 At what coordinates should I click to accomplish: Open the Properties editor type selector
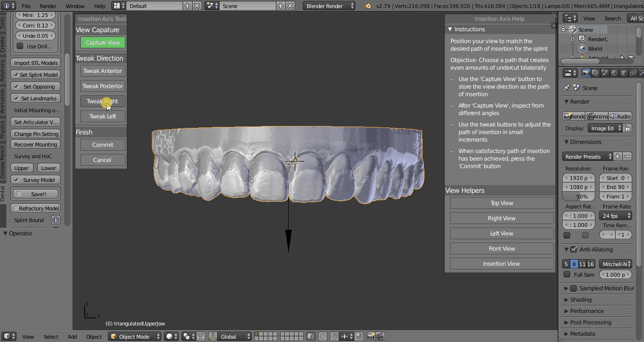[x=570, y=73]
